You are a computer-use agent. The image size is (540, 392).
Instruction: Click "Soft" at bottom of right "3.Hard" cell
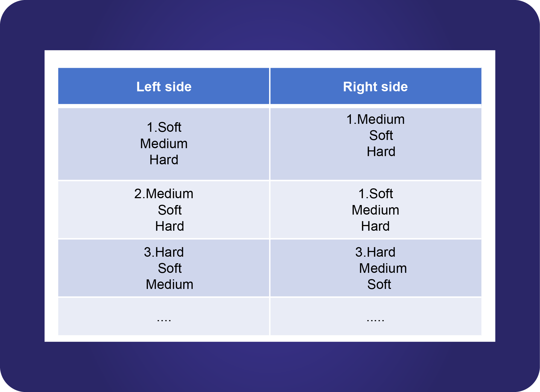point(379,285)
